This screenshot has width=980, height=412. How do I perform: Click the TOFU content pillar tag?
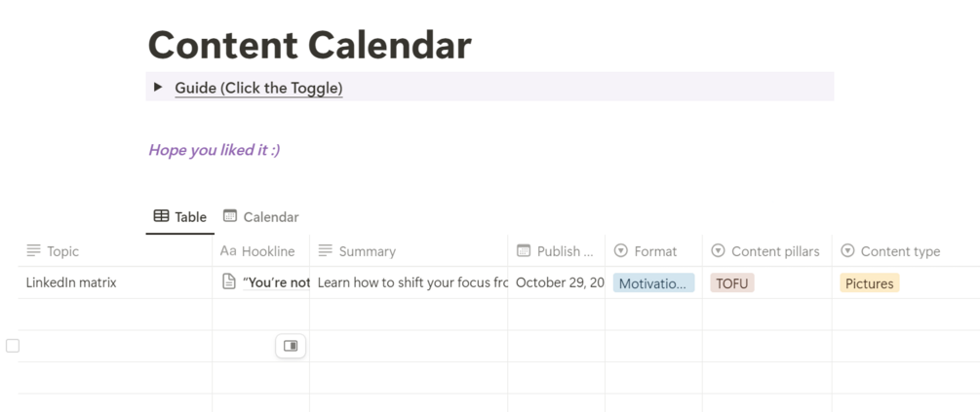(731, 283)
